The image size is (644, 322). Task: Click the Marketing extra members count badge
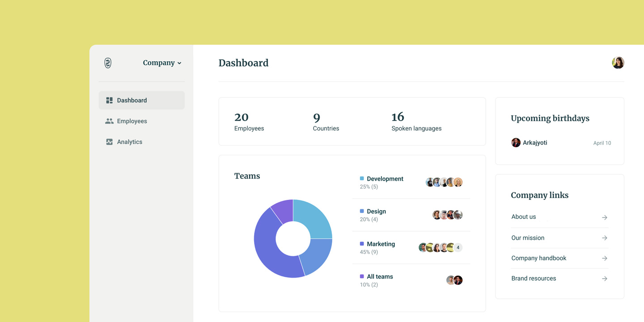458,247
